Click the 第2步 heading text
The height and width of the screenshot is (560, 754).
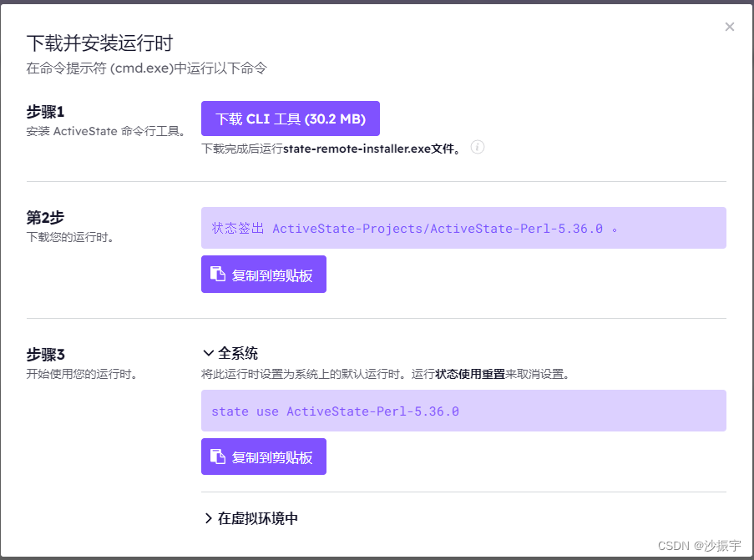click(45, 218)
